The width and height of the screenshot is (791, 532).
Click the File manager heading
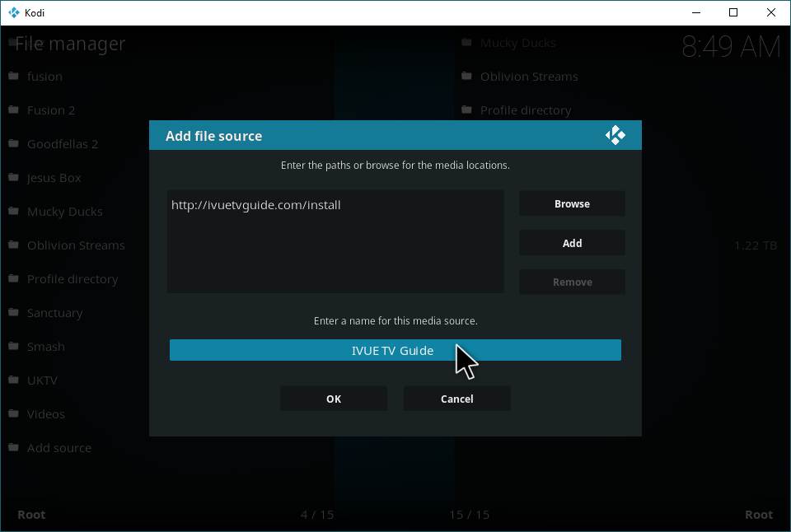(x=70, y=44)
